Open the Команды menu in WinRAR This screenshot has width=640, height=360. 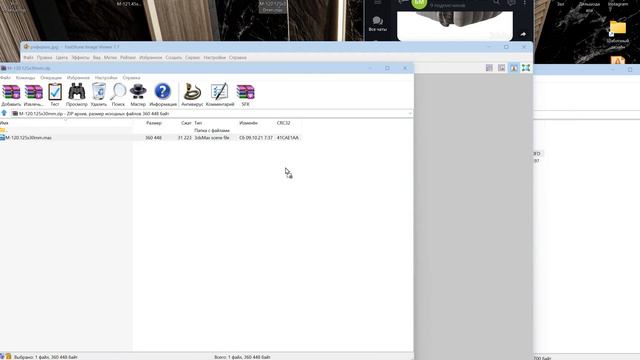click(25, 78)
